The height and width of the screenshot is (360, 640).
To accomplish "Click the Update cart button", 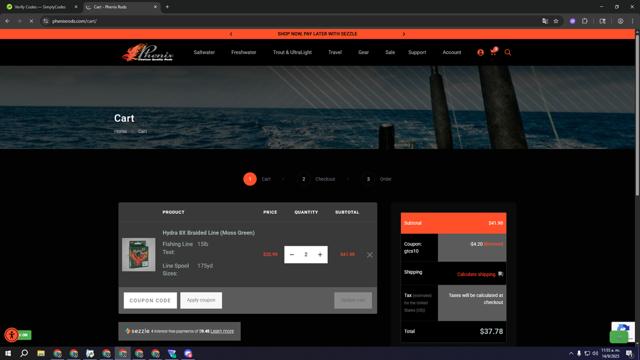I will [x=353, y=300].
